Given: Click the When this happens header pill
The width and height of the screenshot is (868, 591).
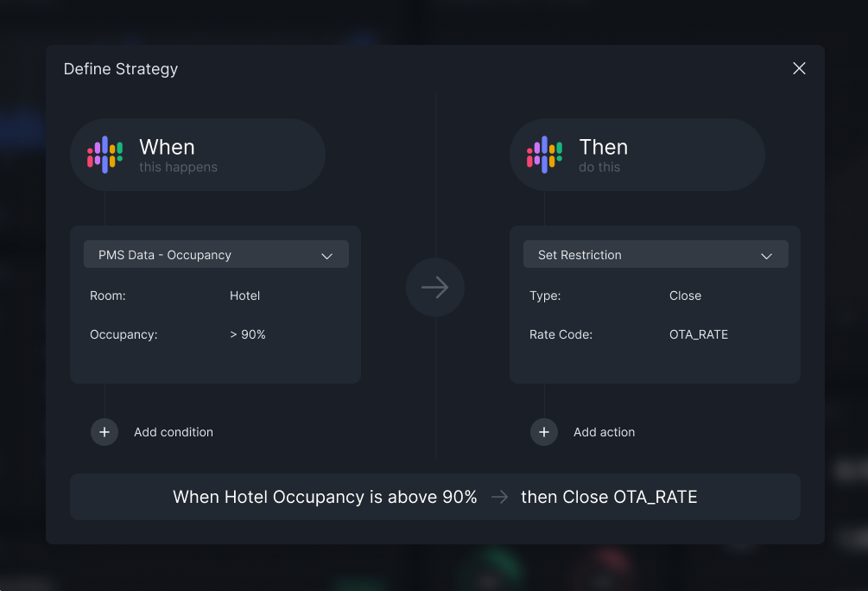Looking at the screenshot, I should coord(198,155).
